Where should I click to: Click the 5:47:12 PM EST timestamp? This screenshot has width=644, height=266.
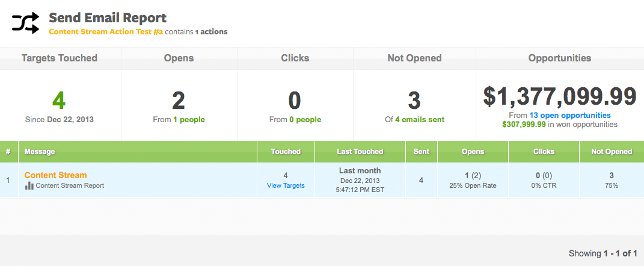(x=360, y=190)
